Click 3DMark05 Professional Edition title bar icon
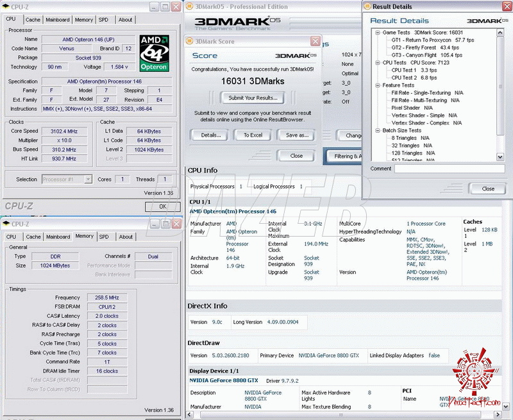513x420 pixels. pyautogui.click(x=189, y=6)
